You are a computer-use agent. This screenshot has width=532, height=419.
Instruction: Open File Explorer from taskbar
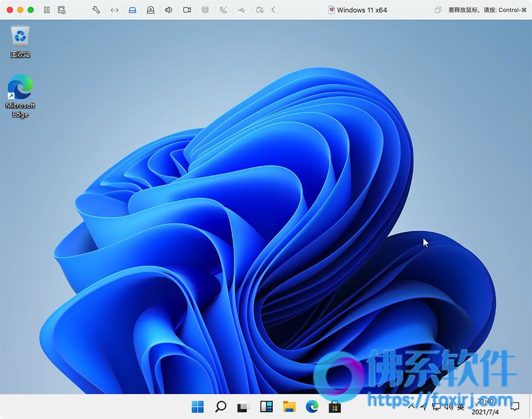(x=289, y=406)
